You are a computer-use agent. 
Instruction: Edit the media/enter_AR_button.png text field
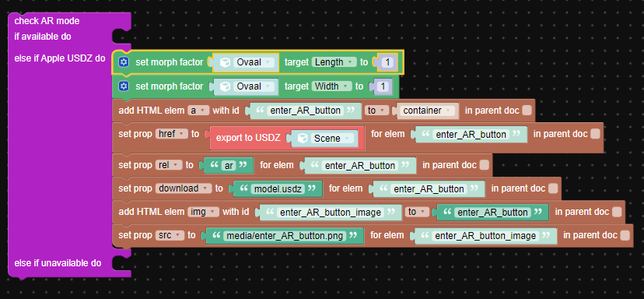(x=284, y=236)
